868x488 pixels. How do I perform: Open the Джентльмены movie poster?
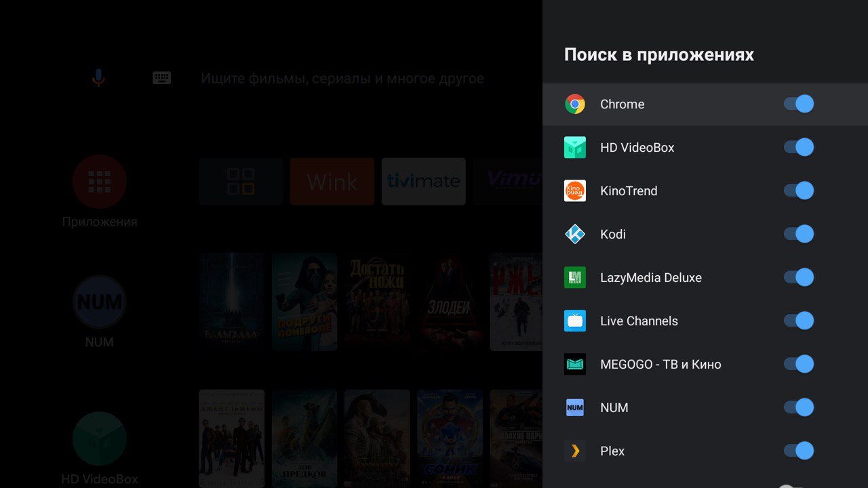(232, 438)
